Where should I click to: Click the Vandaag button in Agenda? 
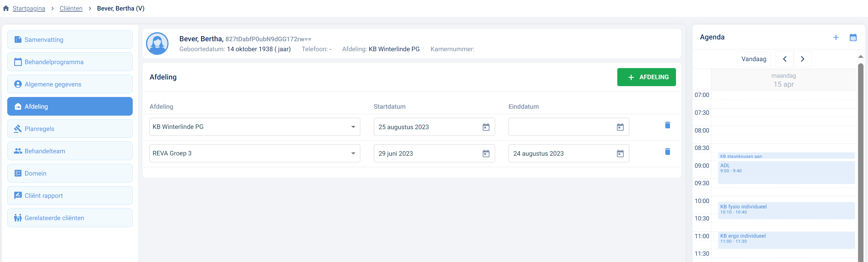click(x=753, y=59)
